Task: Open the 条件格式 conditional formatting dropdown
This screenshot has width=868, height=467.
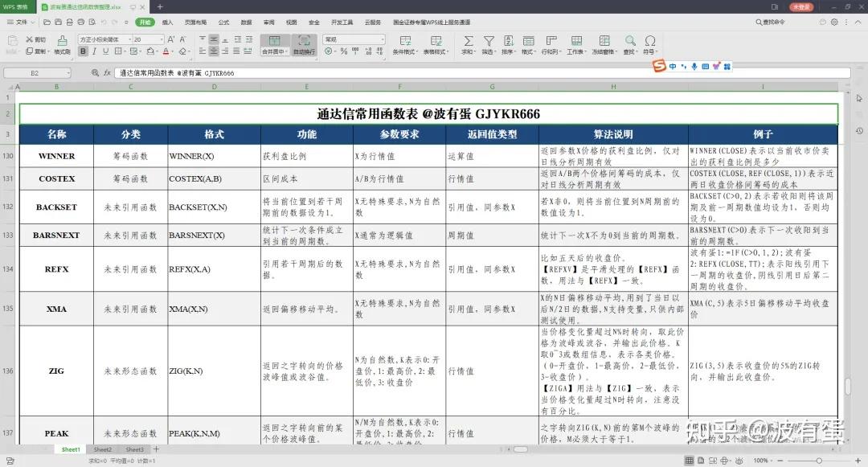Action: click(405, 45)
